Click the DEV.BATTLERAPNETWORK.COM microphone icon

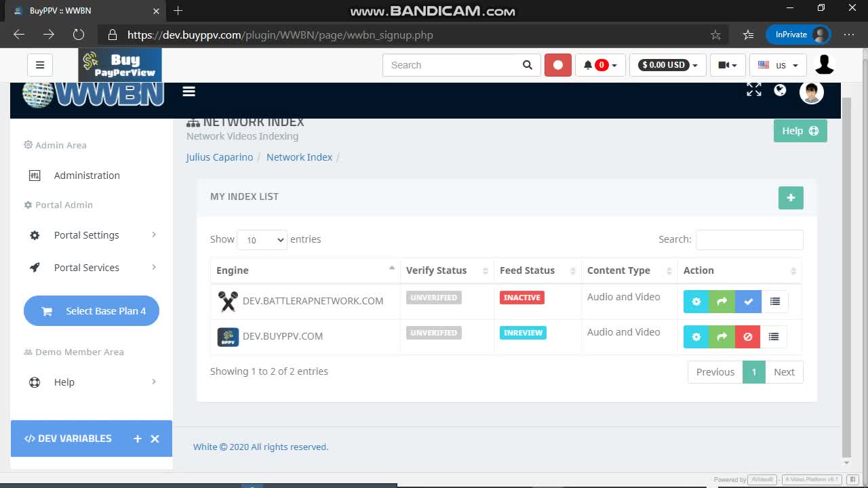tap(228, 301)
